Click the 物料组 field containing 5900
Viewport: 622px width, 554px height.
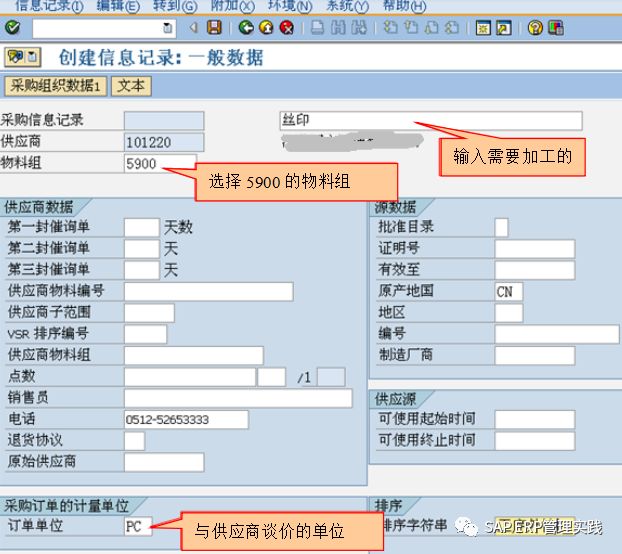pos(158,163)
